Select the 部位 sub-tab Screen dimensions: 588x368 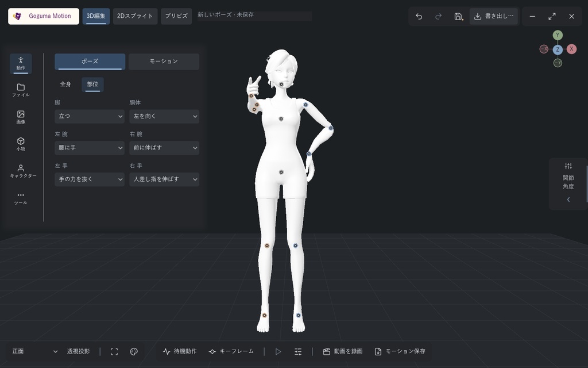pos(92,84)
